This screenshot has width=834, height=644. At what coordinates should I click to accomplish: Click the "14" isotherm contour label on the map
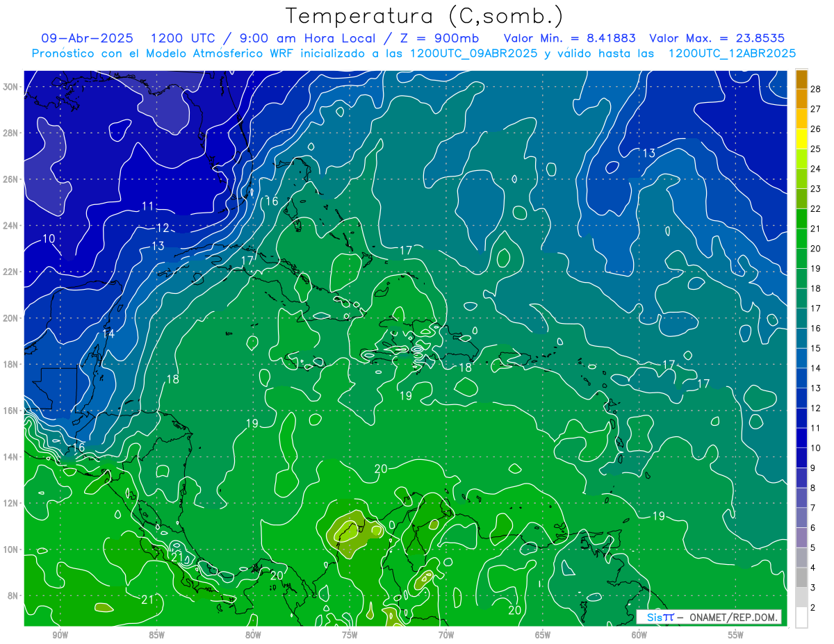pyautogui.click(x=108, y=333)
